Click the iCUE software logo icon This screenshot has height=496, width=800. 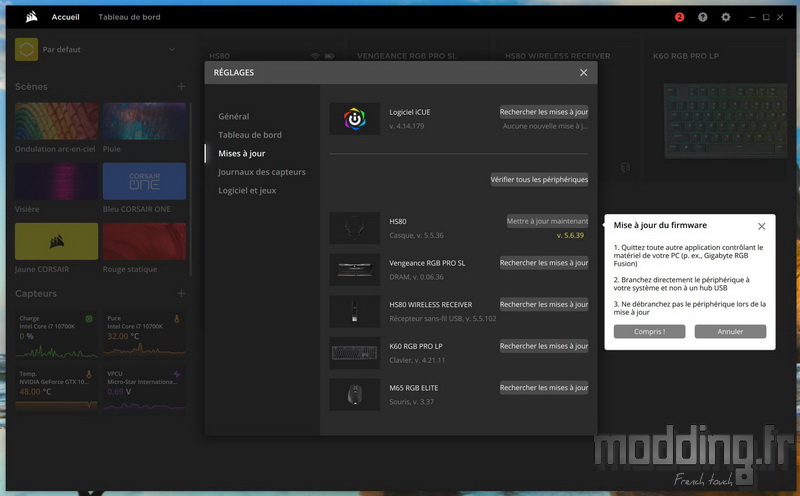(355, 119)
